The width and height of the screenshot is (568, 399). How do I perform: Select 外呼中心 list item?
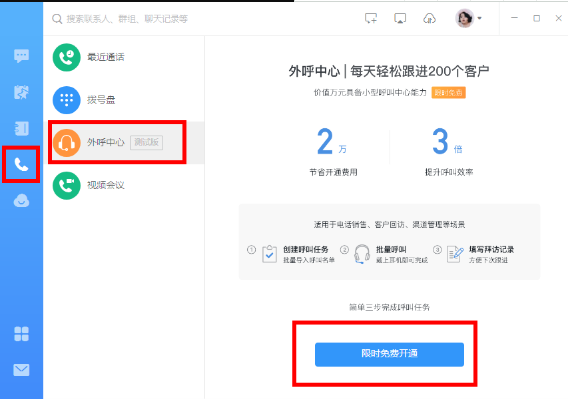(x=124, y=143)
